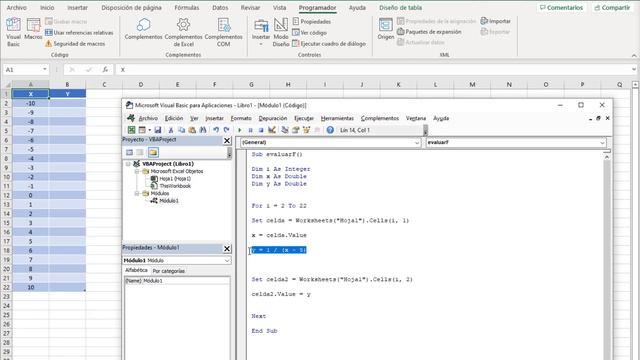Open Complementos in the ribbon

point(143,29)
